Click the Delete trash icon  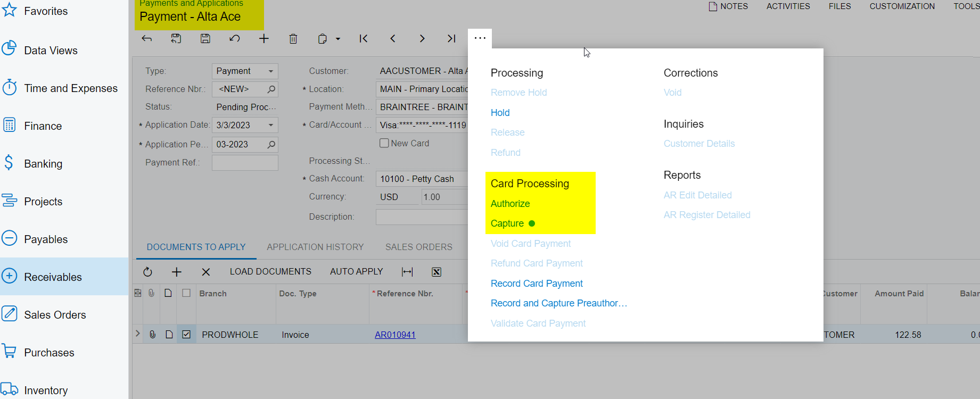pyautogui.click(x=293, y=38)
